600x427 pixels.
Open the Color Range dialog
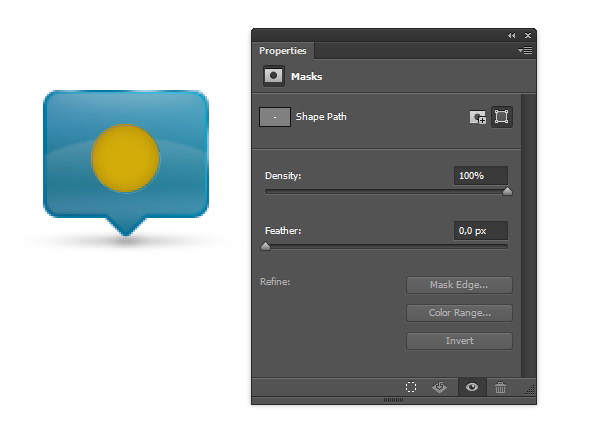click(459, 313)
